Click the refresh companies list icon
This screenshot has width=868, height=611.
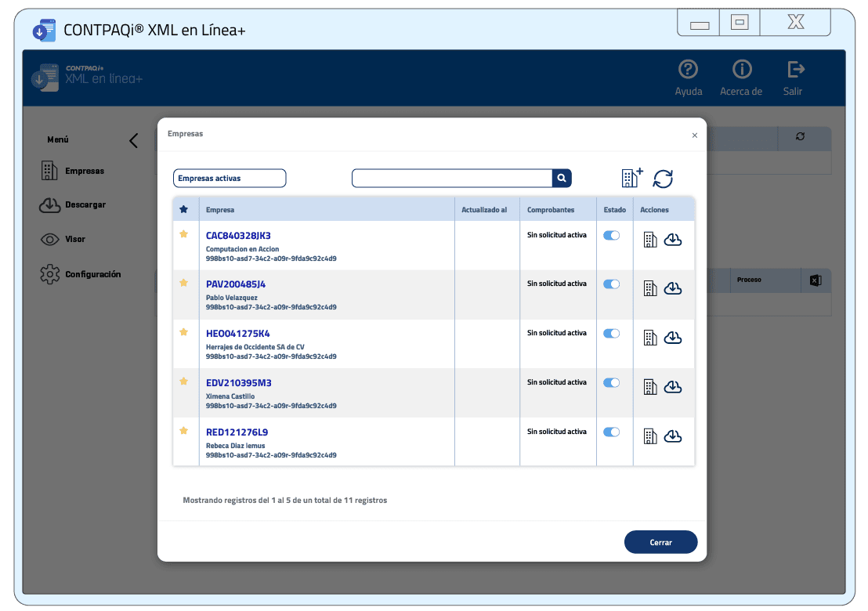[x=663, y=179]
